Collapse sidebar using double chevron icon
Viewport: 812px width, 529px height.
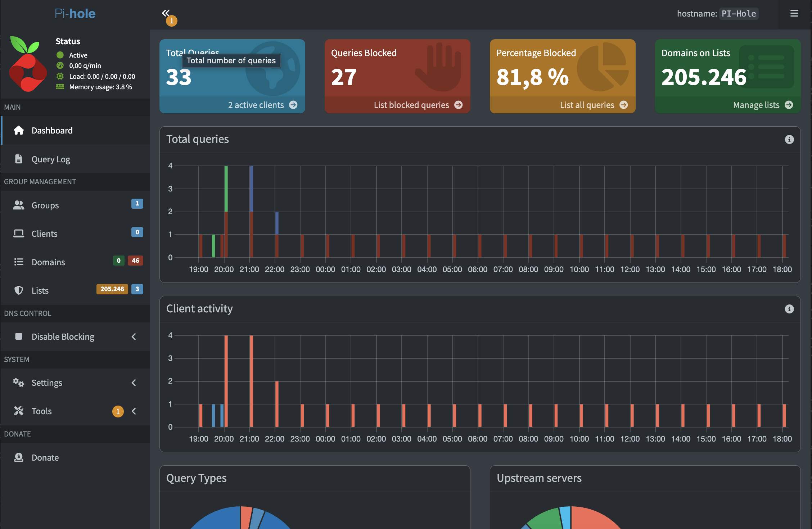tap(166, 13)
